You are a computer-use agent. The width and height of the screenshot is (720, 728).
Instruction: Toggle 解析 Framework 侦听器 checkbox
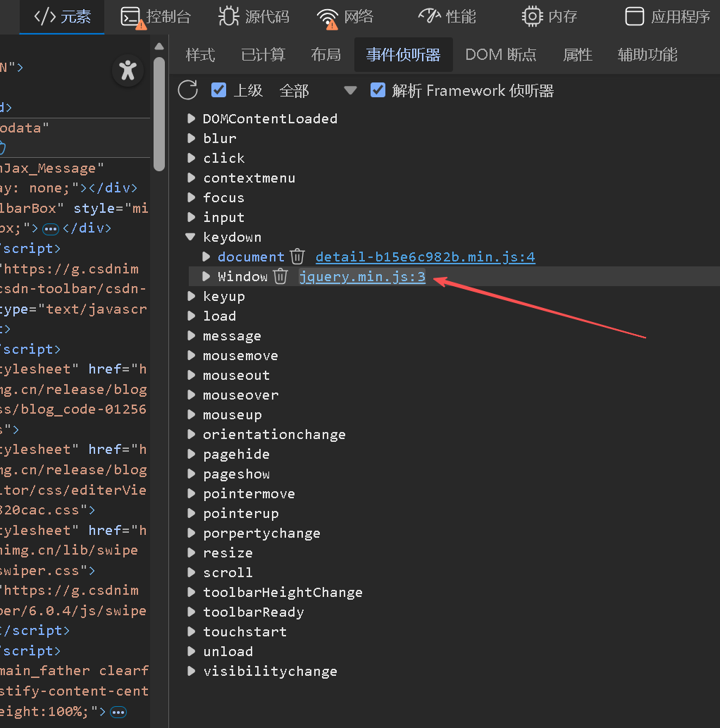(378, 90)
